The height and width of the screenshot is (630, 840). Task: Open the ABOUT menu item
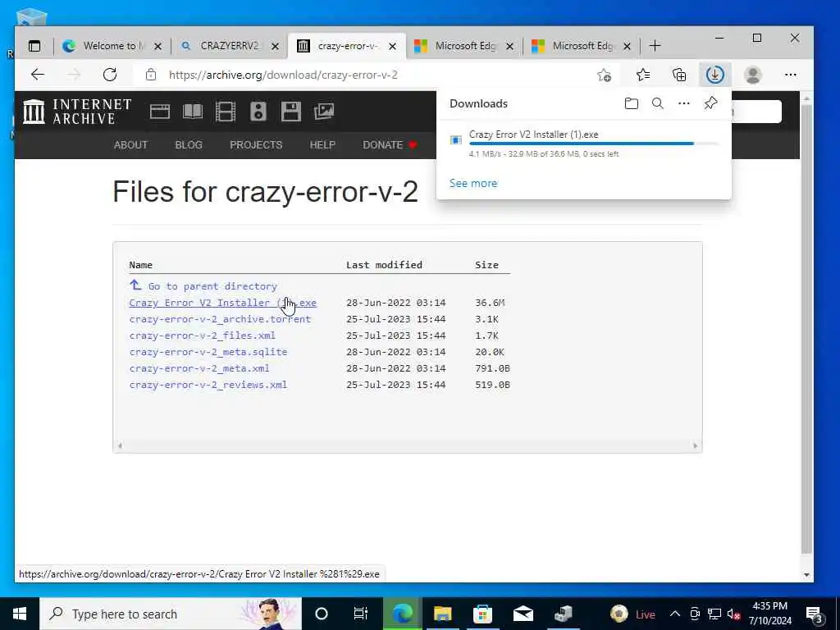[x=130, y=144]
